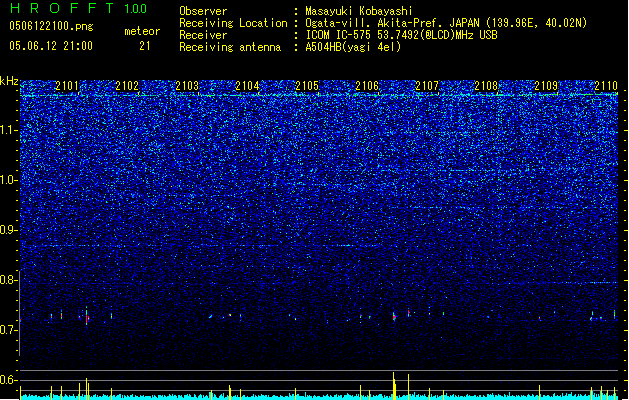Click the file name 0506122100.png
This screenshot has width=629, height=400.
(x=51, y=26)
